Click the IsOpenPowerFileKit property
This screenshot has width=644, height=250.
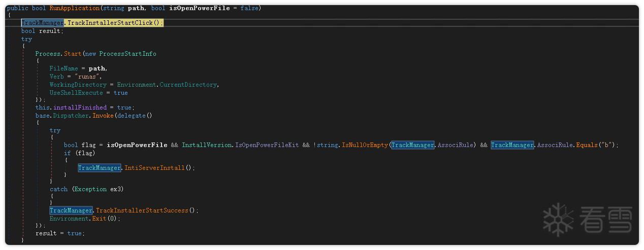[267, 145]
